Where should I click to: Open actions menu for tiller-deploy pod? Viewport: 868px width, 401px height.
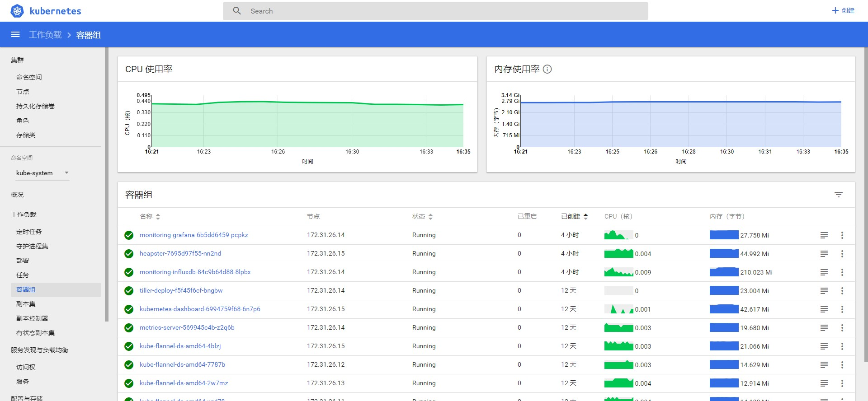[842, 291]
